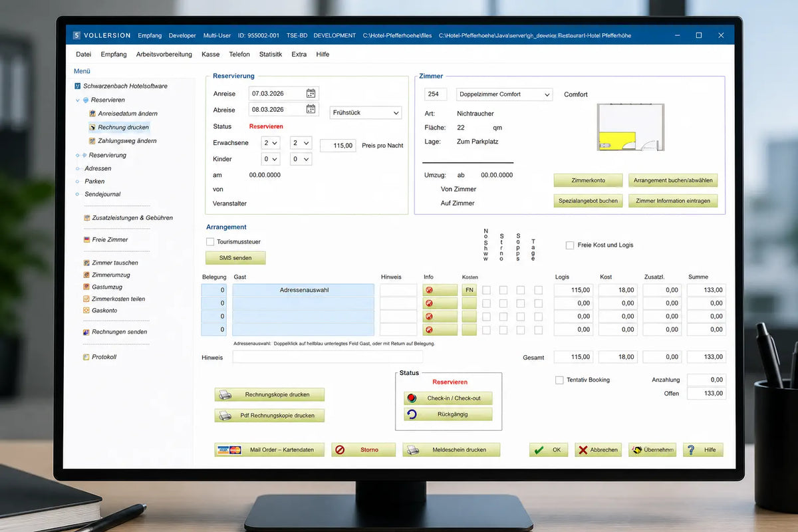Enable the Tentativ Booking checkbox
The height and width of the screenshot is (532, 798).
tap(560, 380)
